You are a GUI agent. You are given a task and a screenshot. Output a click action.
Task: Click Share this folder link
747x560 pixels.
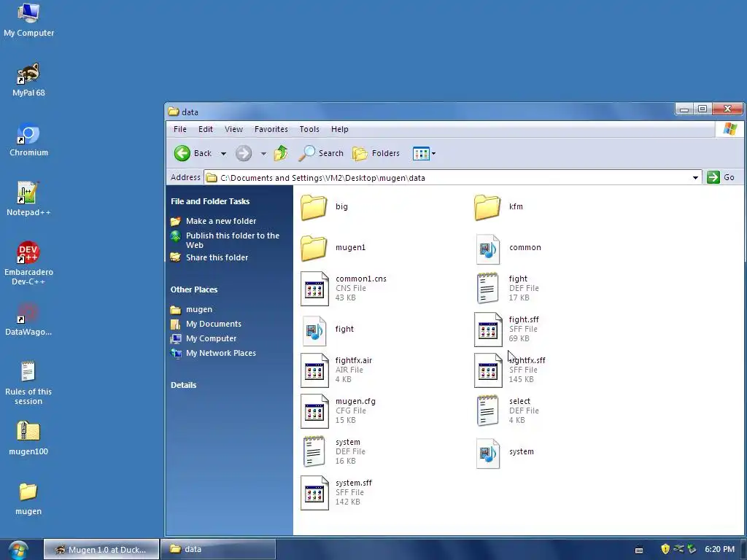coord(217,257)
